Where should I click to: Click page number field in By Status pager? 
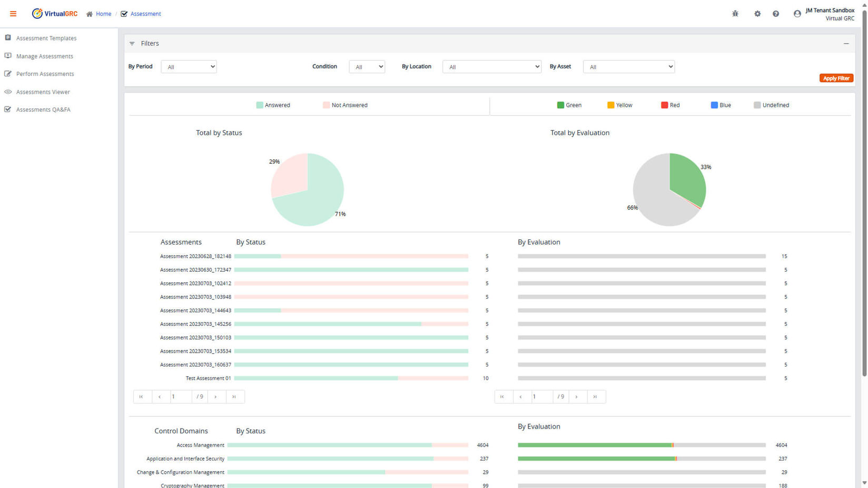pos(181,396)
